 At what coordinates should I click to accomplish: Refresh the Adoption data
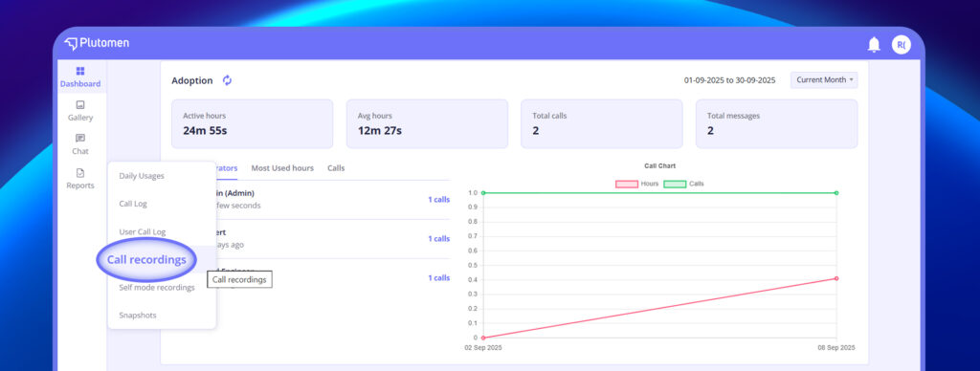coord(228,80)
